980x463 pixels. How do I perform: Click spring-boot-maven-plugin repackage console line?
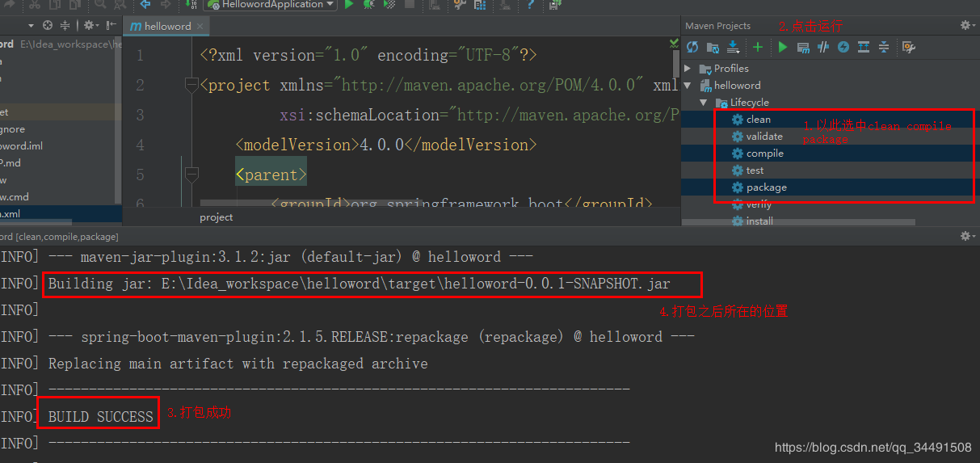372,337
